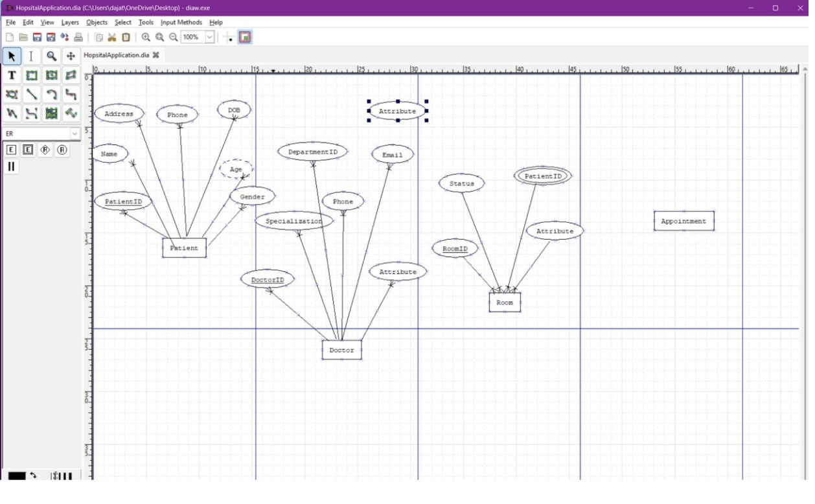Select the Weak Entity shape
The height and width of the screenshot is (504, 815).
point(27,150)
